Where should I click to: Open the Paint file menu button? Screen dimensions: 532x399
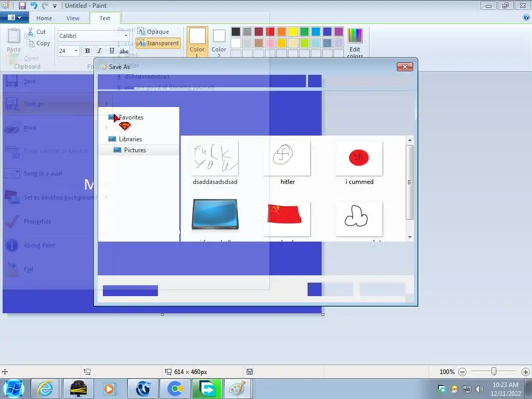point(14,18)
